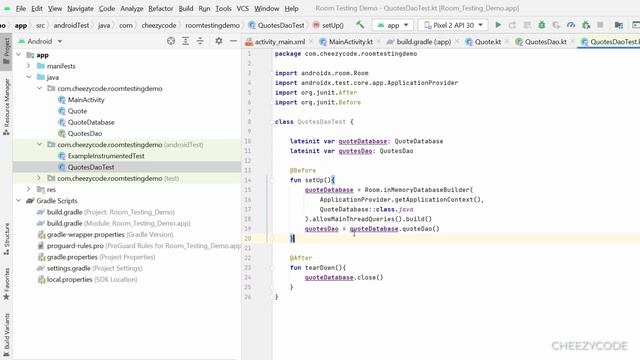
Task: Select ExampleInstrumentedTest file
Action: click(106, 156)
